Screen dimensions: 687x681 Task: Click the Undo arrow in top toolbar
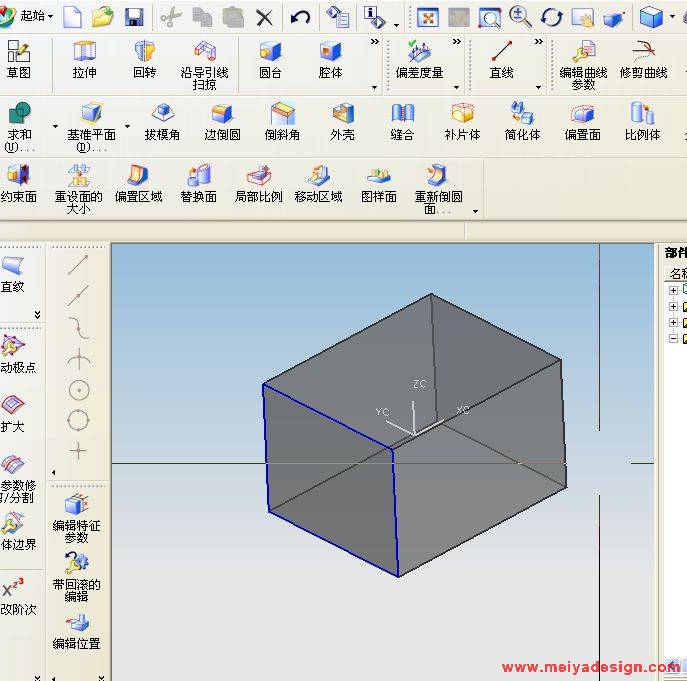[299, 17]
